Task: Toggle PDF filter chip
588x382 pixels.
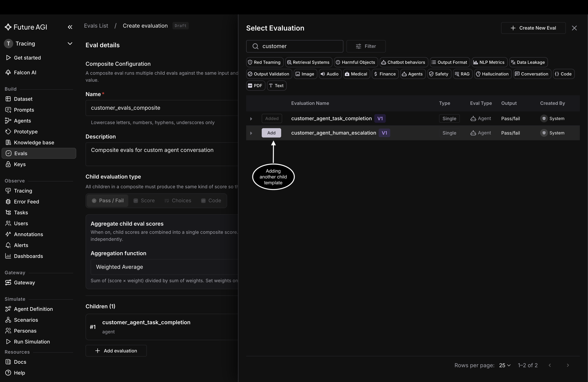Action: click(x=255, y=86)
